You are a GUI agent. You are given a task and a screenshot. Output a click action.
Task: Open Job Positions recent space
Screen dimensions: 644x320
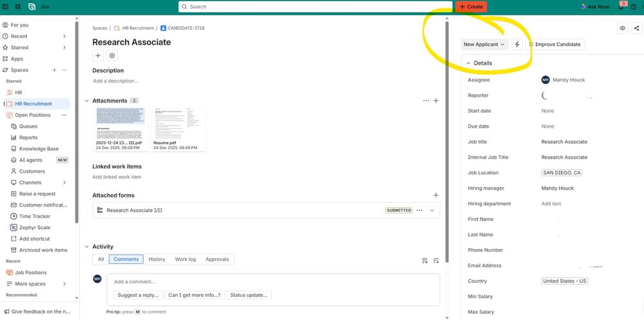[x=31, y=272]
